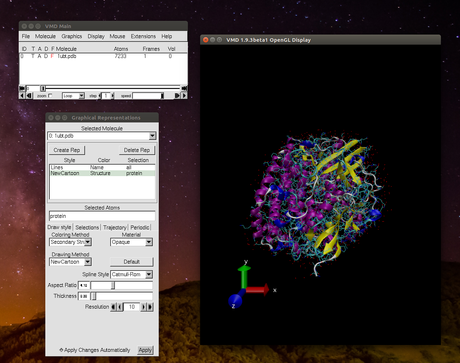
Task: Open the Help menu
Action: [x=167, y=36]
